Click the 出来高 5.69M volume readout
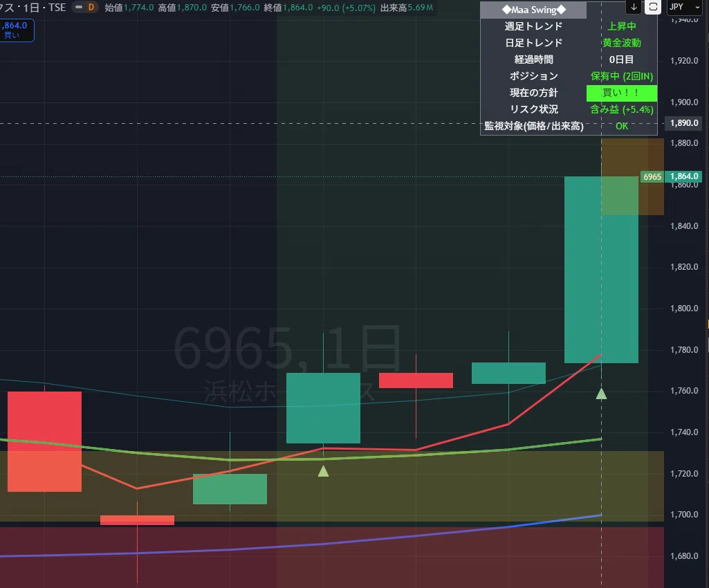Screen dimensions: 709x588 (x=407, y=8)
